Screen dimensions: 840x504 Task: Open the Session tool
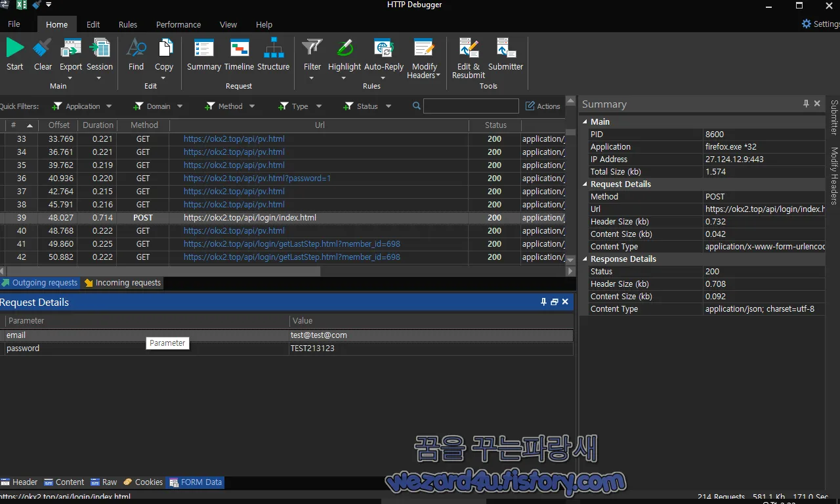pos(100,59)
